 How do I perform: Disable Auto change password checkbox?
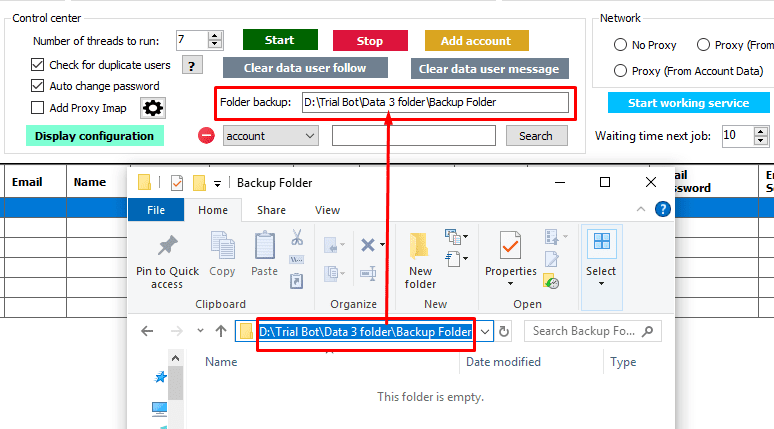point(38,86)
